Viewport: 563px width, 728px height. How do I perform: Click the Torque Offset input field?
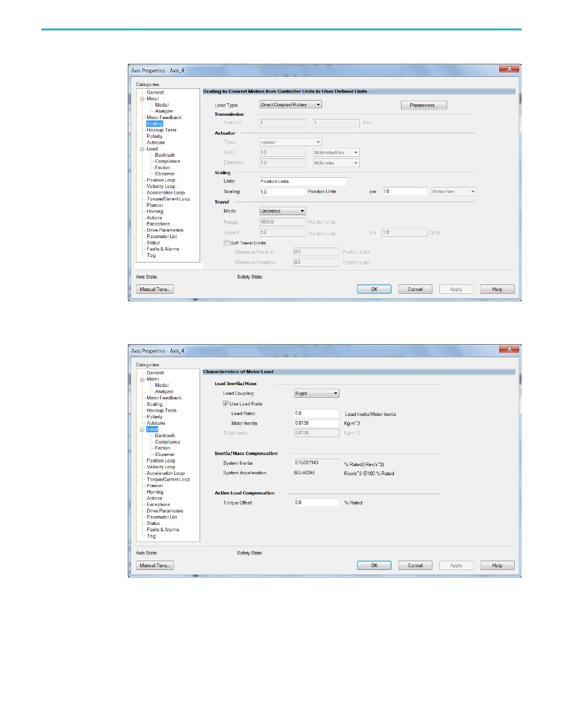[x=316, y=502]
